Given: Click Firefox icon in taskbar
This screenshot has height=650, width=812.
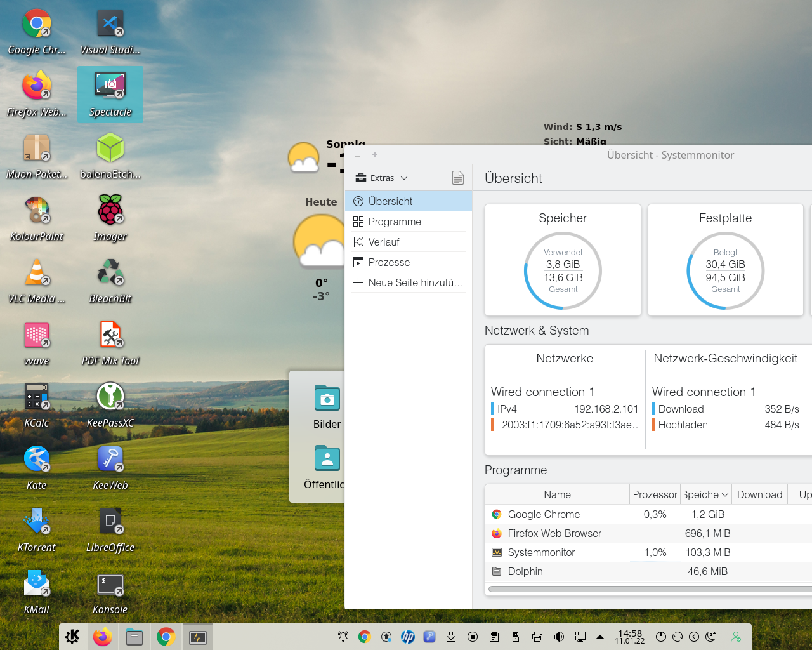Looking at the screenshot, I should (103, 637).
